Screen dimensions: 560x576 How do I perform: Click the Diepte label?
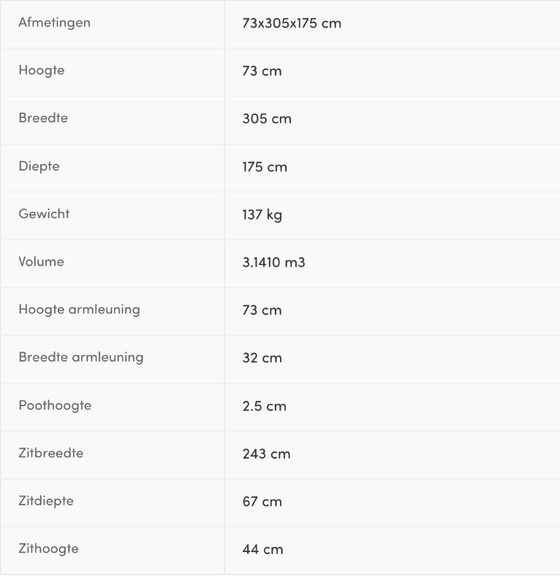tap(39, 166)
